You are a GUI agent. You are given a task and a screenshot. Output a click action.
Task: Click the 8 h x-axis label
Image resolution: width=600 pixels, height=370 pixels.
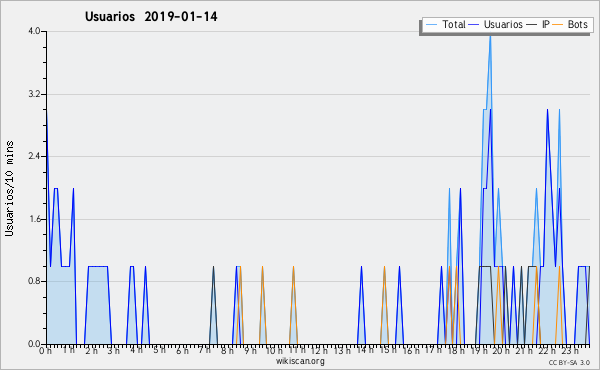click(x=227, y=351)
